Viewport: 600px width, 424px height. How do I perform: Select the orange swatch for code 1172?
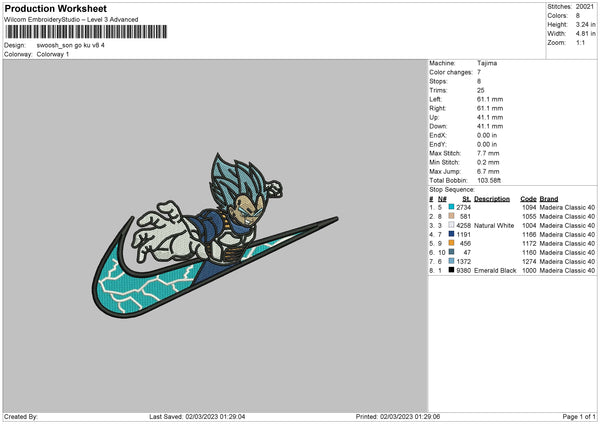[452, 243]
